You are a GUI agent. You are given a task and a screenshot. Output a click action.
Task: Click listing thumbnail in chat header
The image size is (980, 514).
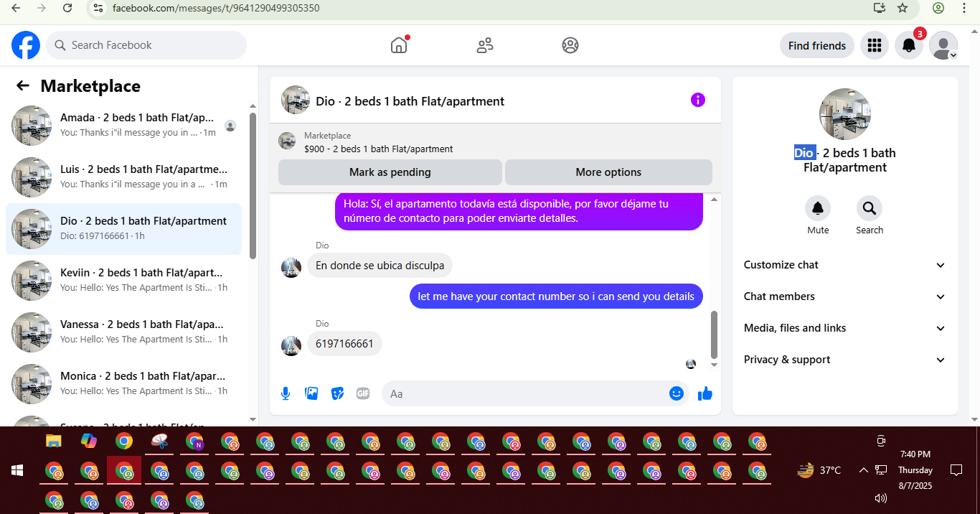click(296, 100)
